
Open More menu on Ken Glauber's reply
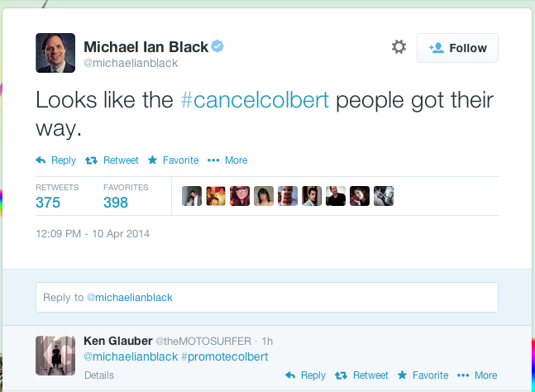(478, 375)
